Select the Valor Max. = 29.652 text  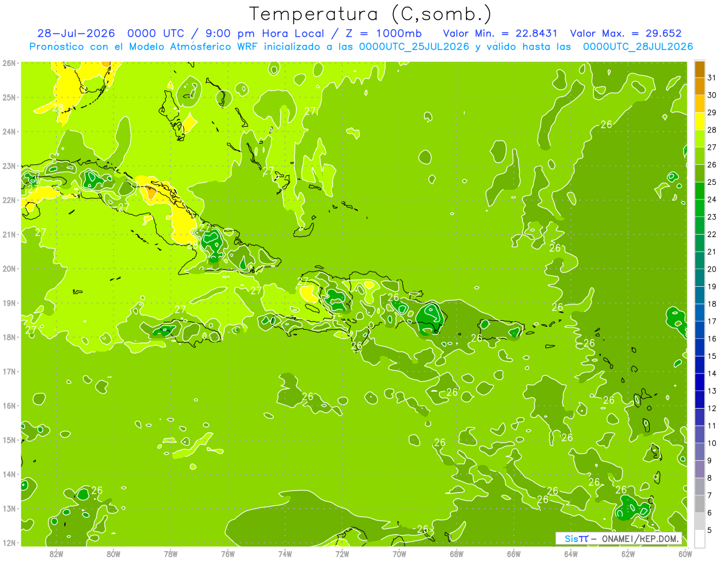(x=625, y=33)
